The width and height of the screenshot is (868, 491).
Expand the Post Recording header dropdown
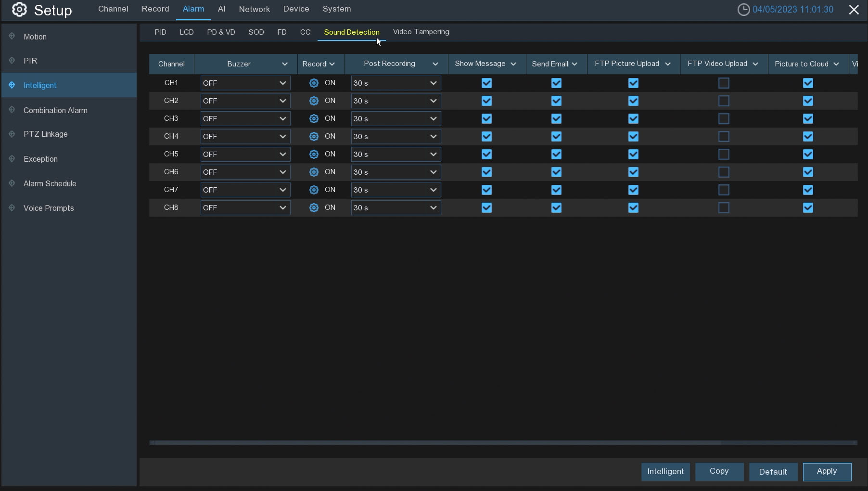[435, 64]
